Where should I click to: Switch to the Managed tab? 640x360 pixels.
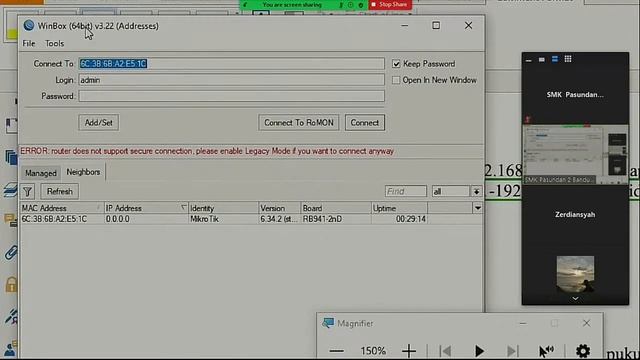tap(41, 173)
